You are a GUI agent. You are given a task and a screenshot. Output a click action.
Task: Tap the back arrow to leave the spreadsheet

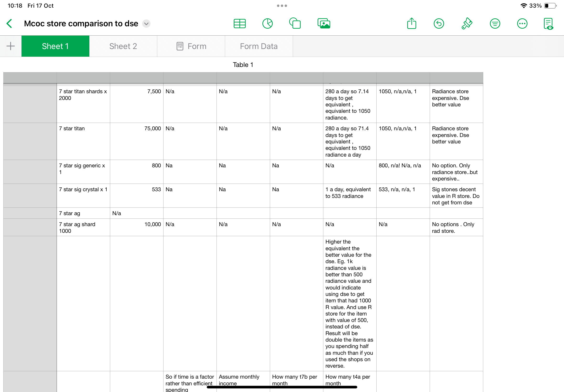click(9, 24)
